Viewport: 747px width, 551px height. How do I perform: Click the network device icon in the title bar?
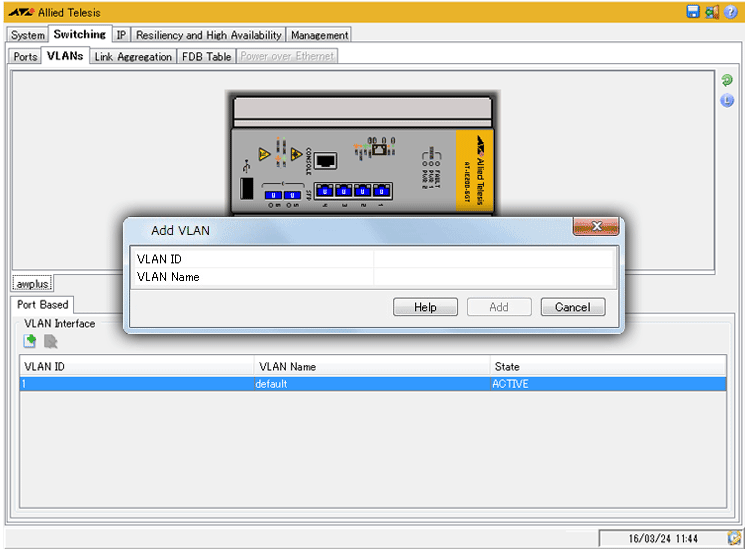(712, 12)
